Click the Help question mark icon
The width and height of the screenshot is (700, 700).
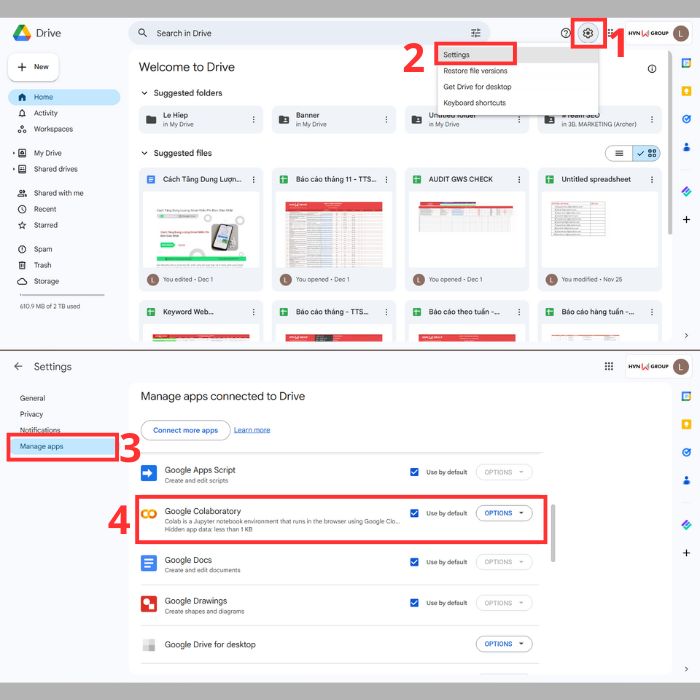[565, 33]
